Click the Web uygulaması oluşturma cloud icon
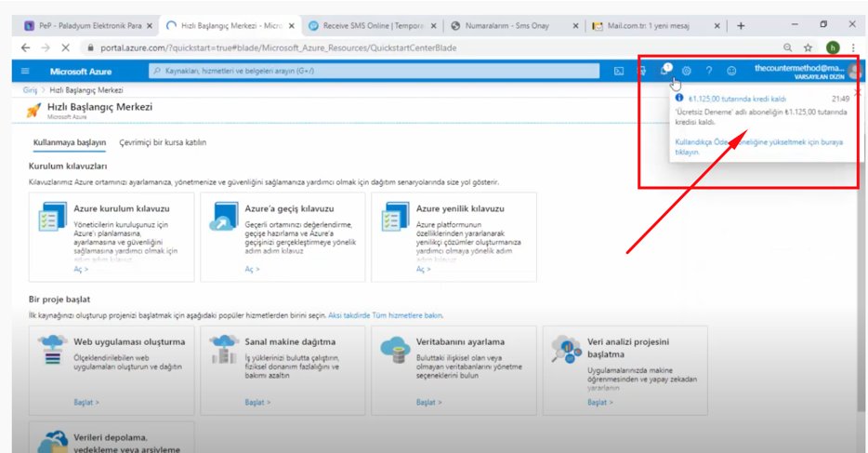This screenshot has height=453, width=868. coord(52,350)
